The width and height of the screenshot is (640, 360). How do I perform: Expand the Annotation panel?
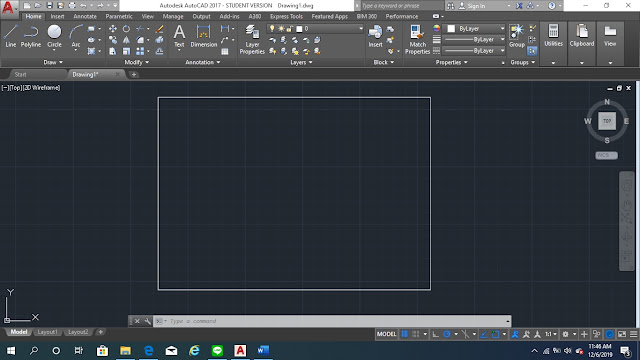coord(203,62)
